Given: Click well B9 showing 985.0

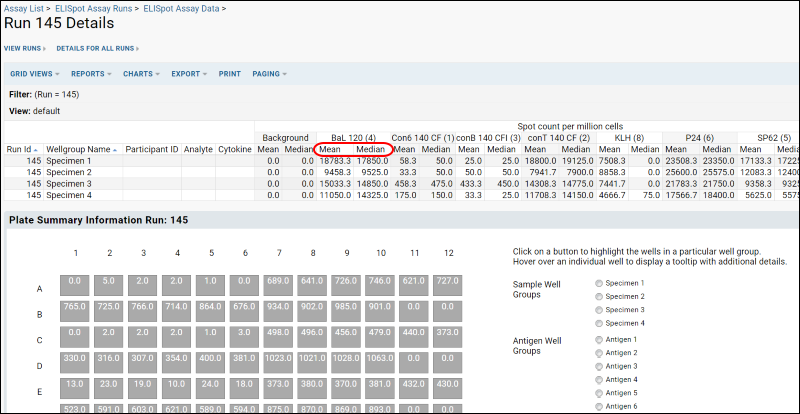Looking at the screenshot, I should pos(346,311).
